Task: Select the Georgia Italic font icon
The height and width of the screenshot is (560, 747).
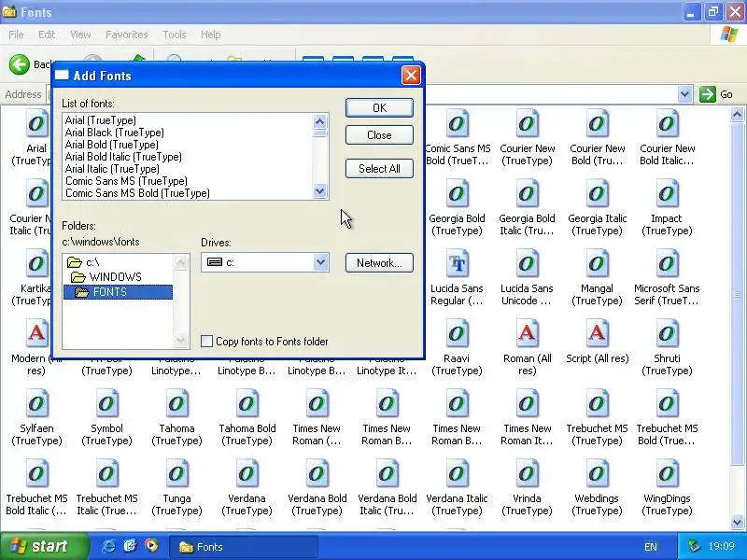Action: (597, 194)
